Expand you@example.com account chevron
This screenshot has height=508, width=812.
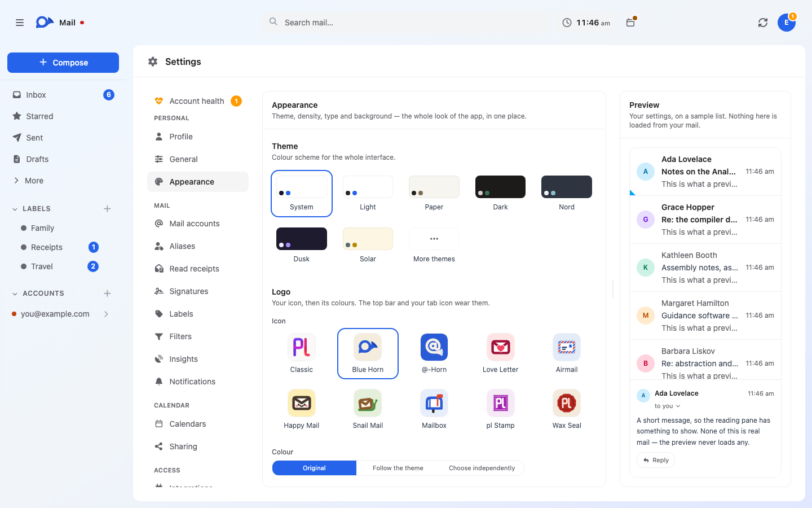[106, 314]
